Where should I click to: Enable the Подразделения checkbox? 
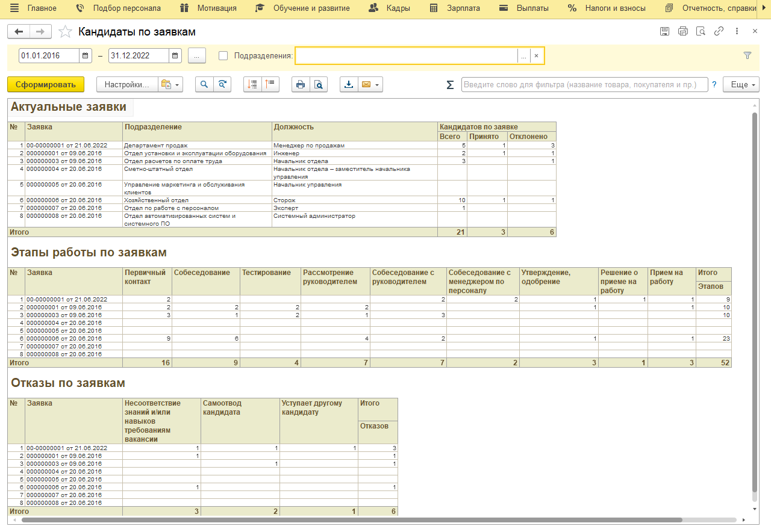pyautogui.click(x=223, y=56)
